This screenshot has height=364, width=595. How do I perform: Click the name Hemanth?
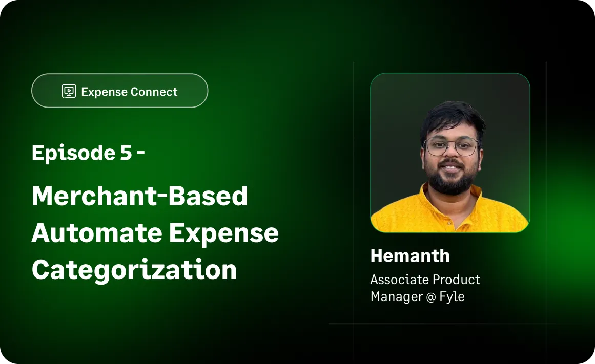coord(410,255)
